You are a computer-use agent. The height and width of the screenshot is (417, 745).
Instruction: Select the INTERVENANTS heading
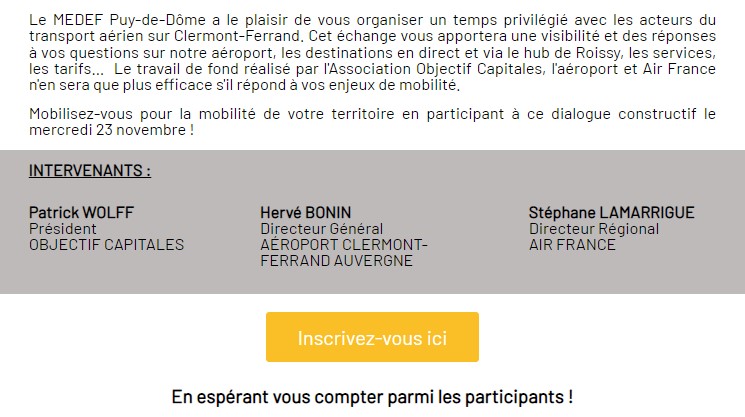coord(90,171)
